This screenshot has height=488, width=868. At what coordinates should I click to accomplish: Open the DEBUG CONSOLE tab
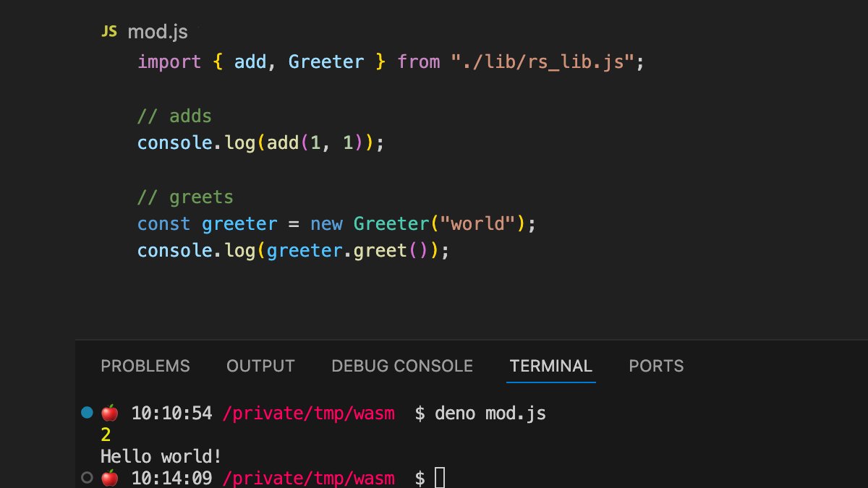coord(402,366)
